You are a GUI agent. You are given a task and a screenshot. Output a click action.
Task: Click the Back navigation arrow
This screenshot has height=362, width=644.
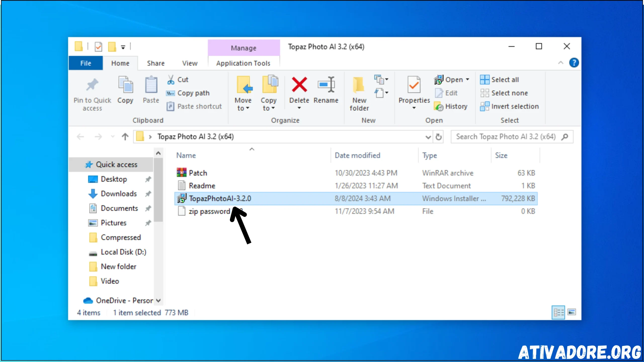pos(80,137)
